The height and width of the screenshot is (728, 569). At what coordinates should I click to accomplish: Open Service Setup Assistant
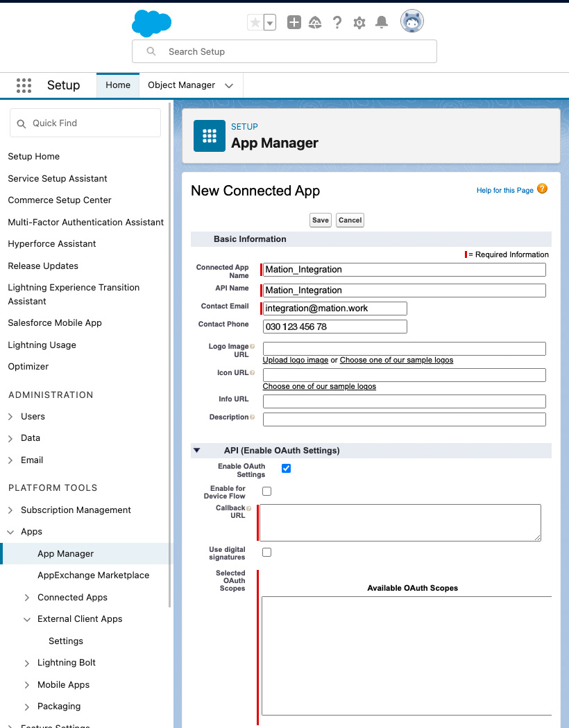tap(58, 179)
